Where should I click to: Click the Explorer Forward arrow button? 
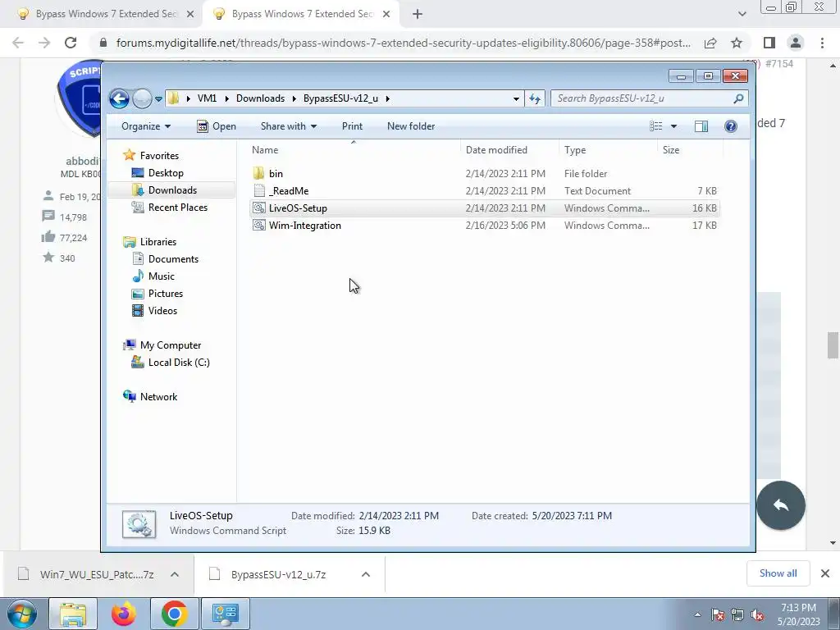[x=142, y=98]
